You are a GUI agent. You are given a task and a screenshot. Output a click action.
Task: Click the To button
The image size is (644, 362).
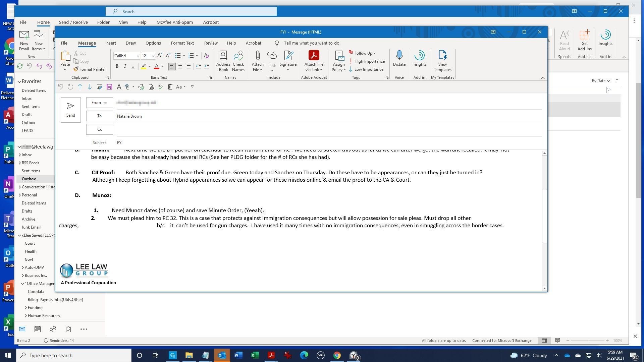(99, 116)
